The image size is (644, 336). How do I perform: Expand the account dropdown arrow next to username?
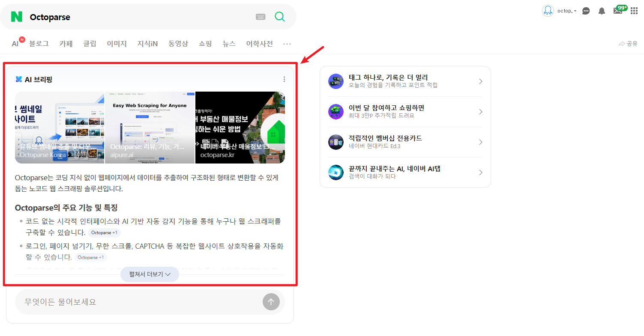575,11
